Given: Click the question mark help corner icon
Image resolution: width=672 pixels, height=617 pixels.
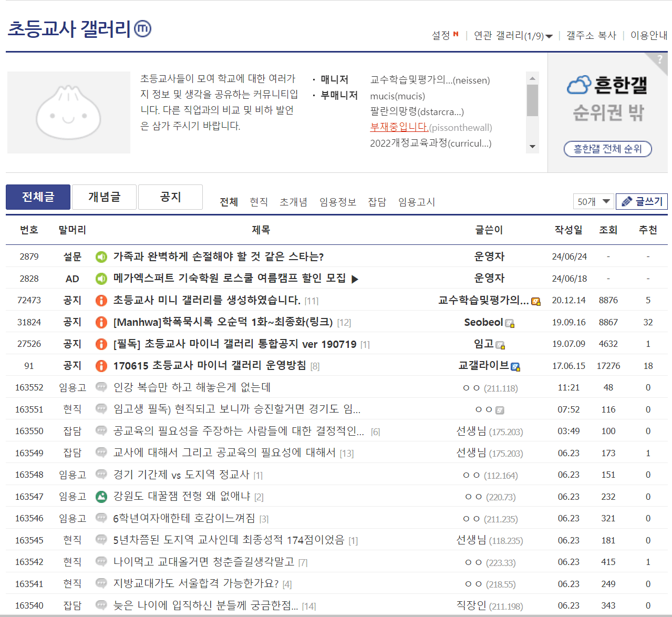Looking at the screenshot, I should (660, 59).
